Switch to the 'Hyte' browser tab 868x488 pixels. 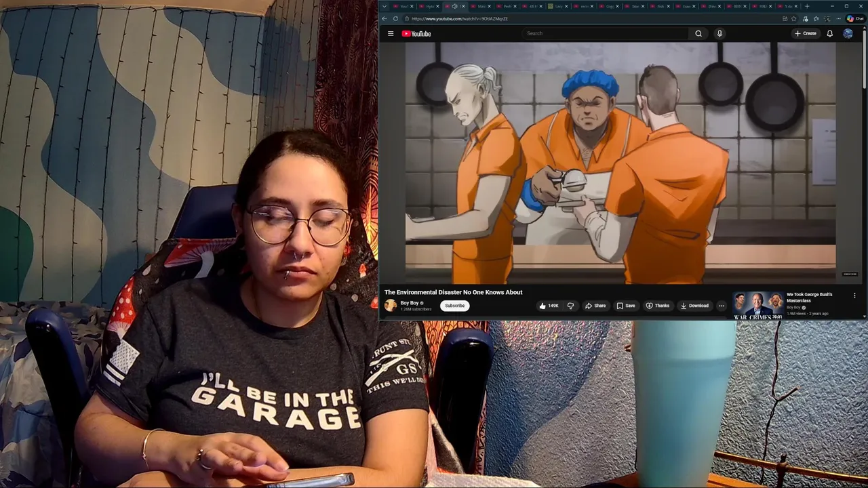(x=429, y=6)
